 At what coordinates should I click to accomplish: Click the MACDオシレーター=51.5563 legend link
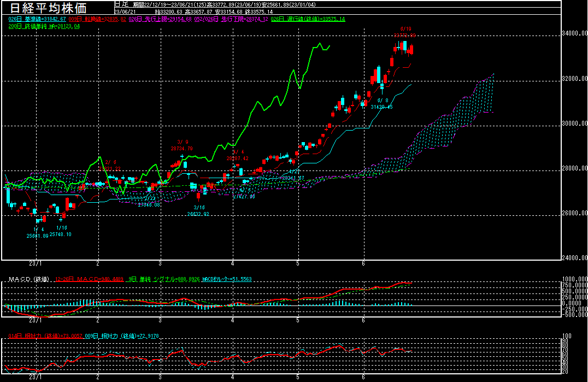227,279
